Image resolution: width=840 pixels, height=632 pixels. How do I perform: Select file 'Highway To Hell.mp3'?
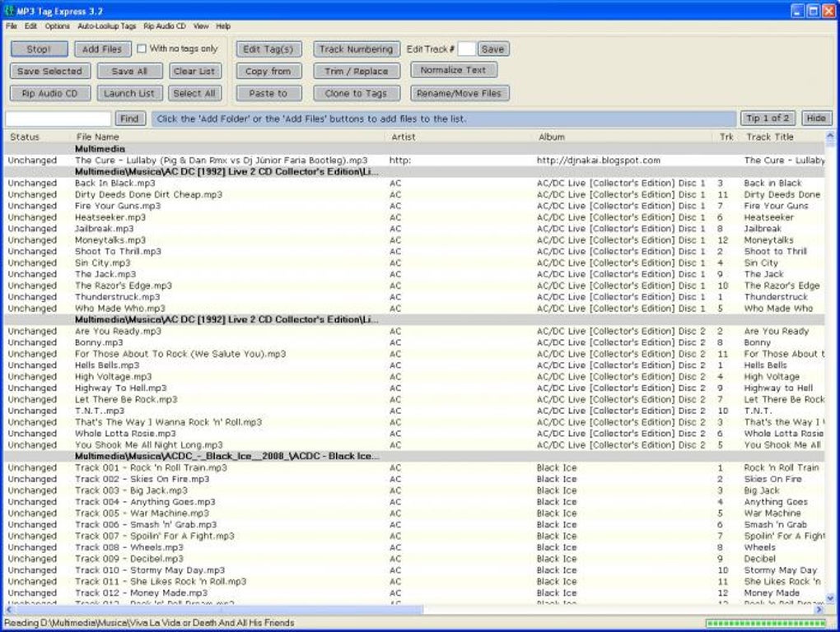414,388
